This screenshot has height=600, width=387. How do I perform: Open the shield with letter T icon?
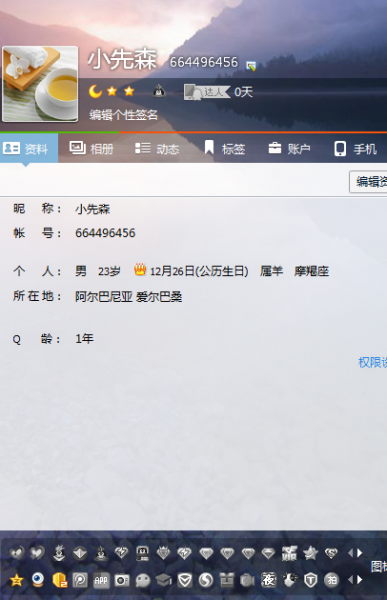(310, 580)
